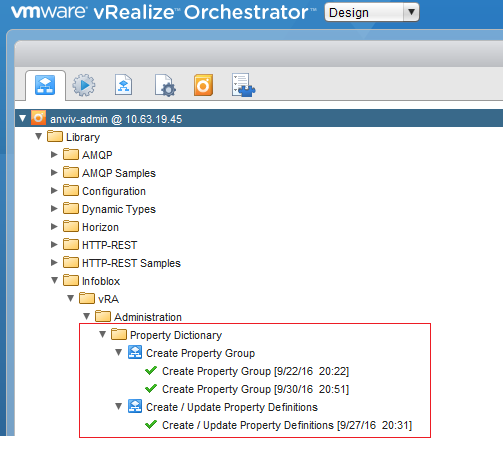
Task: Click the AMQP folder icon
Action: click(71, 154)
